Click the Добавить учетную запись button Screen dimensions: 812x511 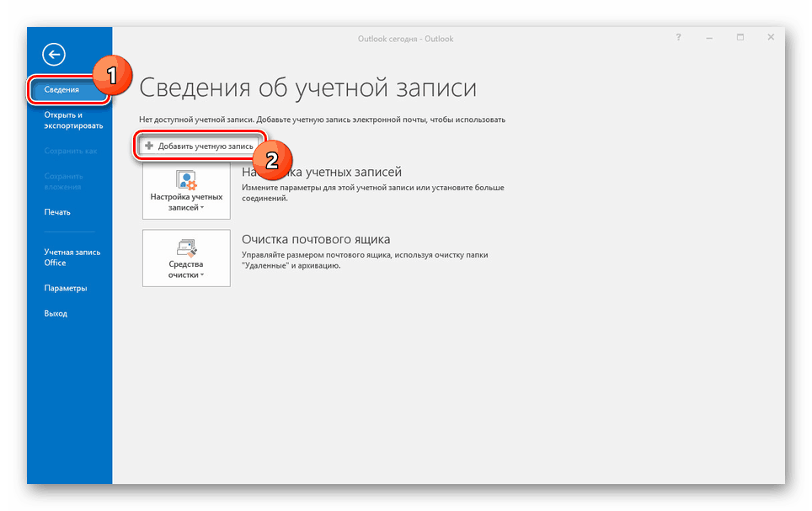tap(200, 146)
